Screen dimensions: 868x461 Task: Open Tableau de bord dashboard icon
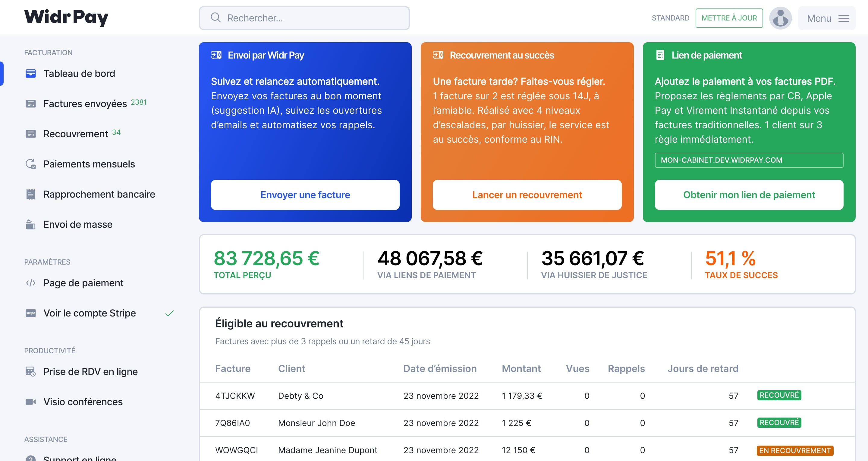(x=31, y=74)
